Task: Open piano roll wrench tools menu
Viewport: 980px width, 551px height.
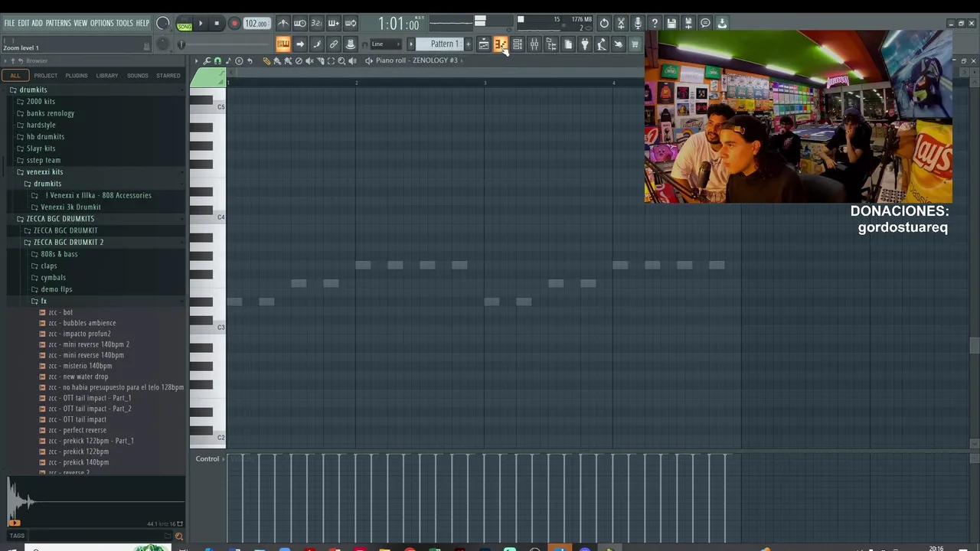Action: pyautogui.click(x=207, y=60)
